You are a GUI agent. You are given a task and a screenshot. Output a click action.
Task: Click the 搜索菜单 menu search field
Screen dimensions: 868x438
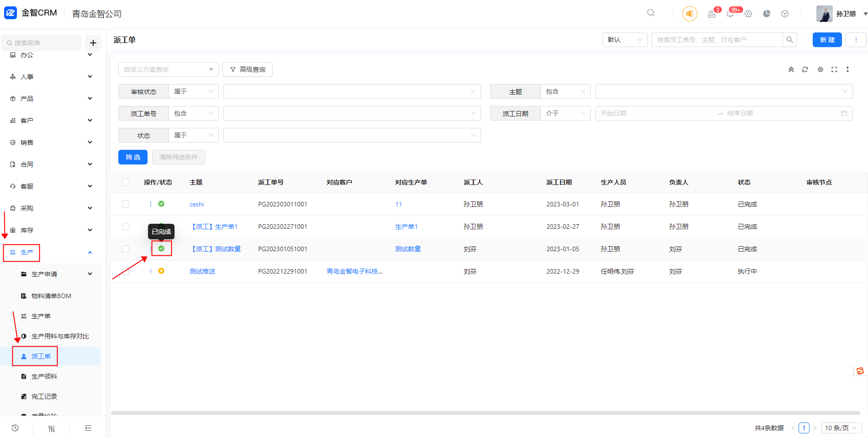click(x=42, y=43)
